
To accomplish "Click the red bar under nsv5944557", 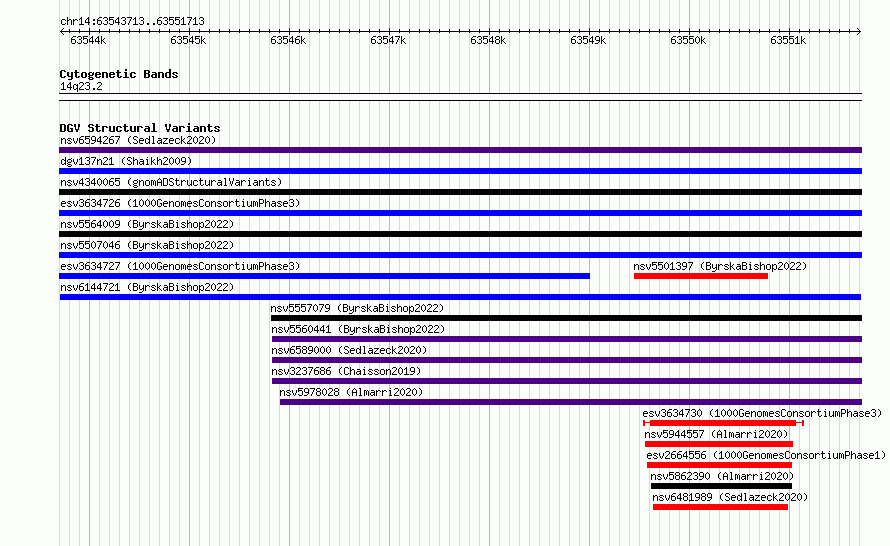I will coord(719,444).
